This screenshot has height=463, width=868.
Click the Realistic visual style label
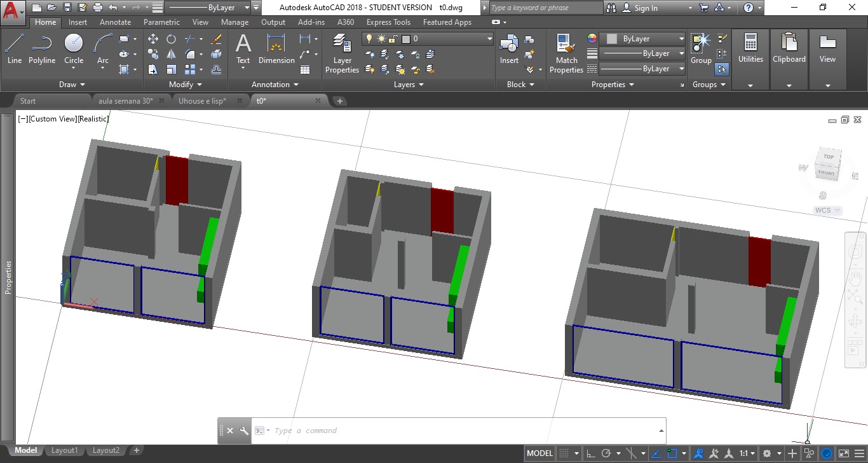(x=93, y=119)
